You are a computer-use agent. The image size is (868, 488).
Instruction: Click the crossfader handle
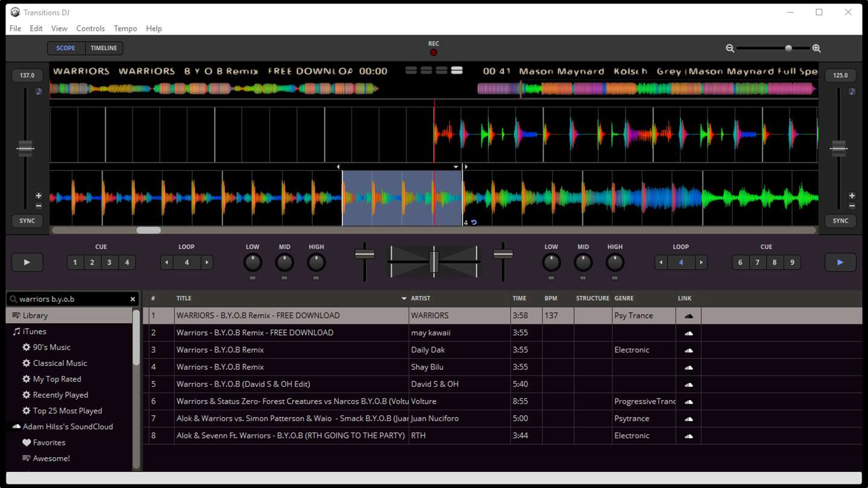point(433,262)
